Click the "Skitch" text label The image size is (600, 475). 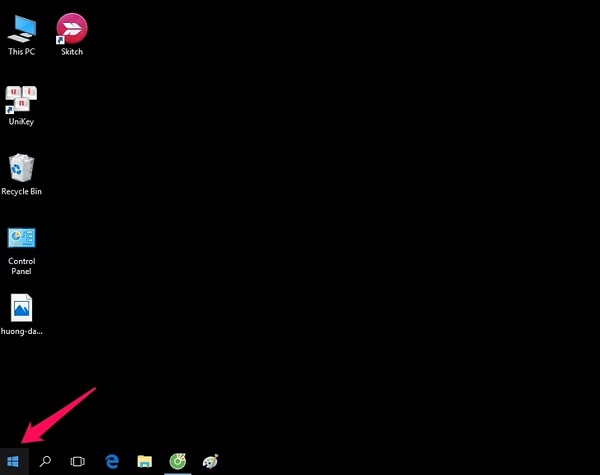pos(71,52)
